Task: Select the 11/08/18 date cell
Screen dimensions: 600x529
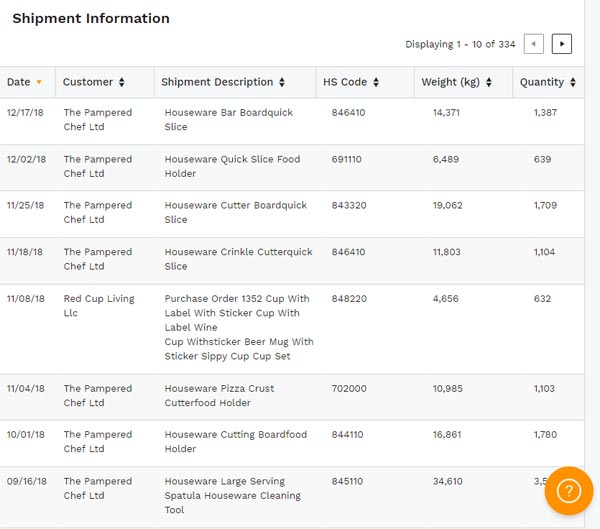Action: pos(26,299)
